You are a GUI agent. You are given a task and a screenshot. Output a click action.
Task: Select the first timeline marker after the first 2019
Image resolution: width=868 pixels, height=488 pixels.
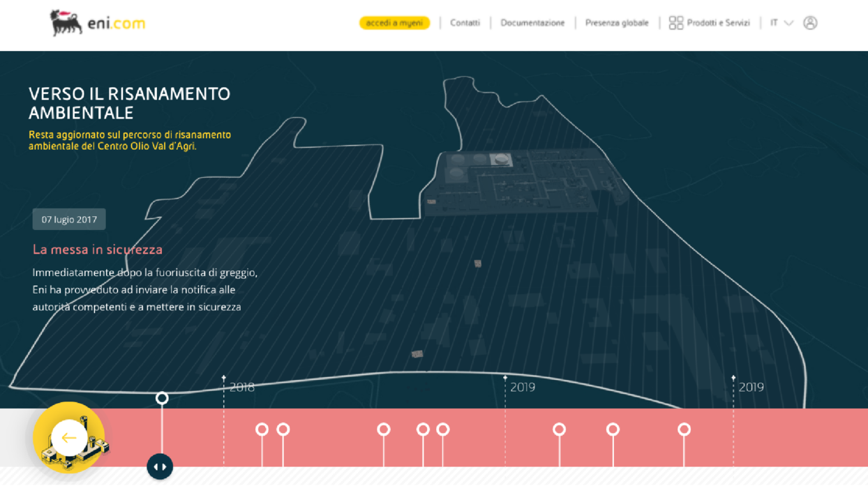[x=559, y=429]
